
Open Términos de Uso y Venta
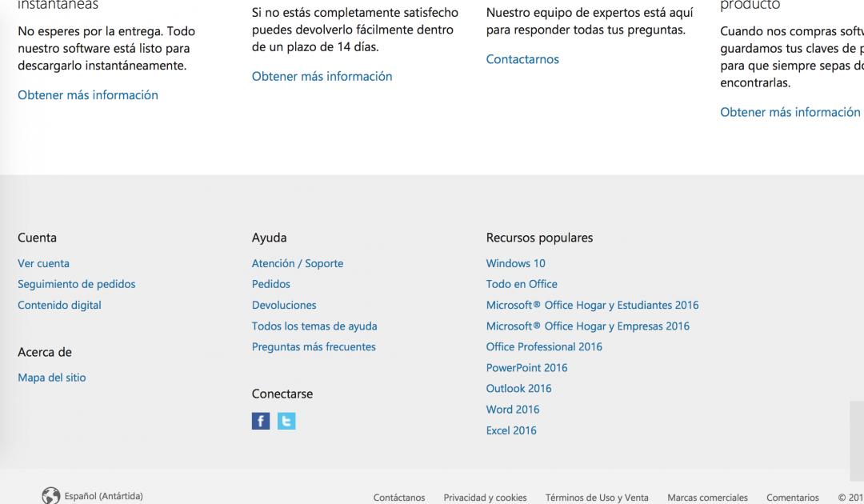coord(596,498)
